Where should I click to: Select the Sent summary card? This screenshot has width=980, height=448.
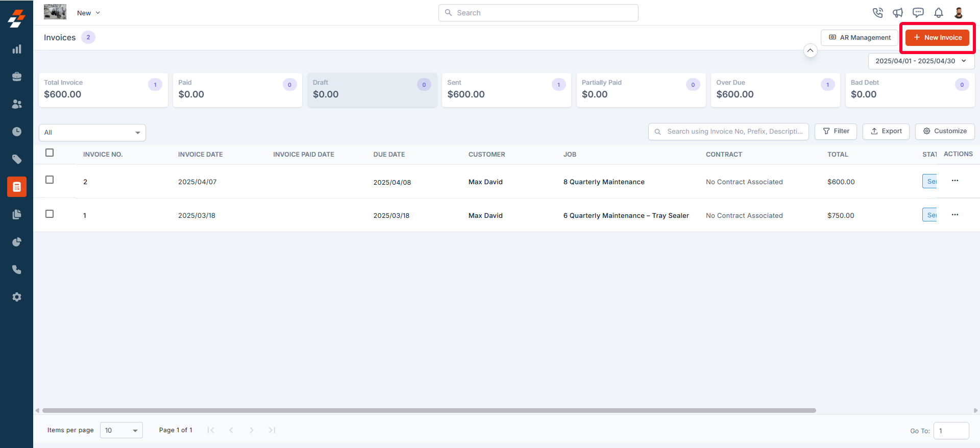[506, 90]
